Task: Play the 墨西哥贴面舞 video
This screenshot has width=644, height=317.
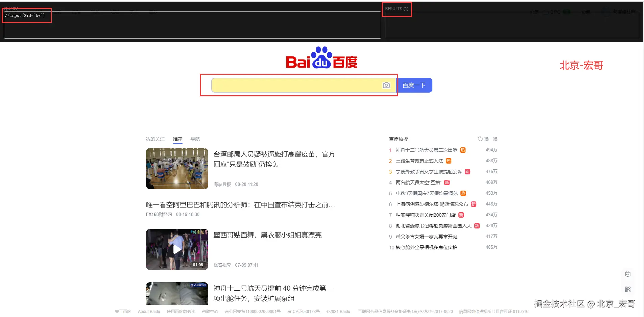Action: point(177,249)
